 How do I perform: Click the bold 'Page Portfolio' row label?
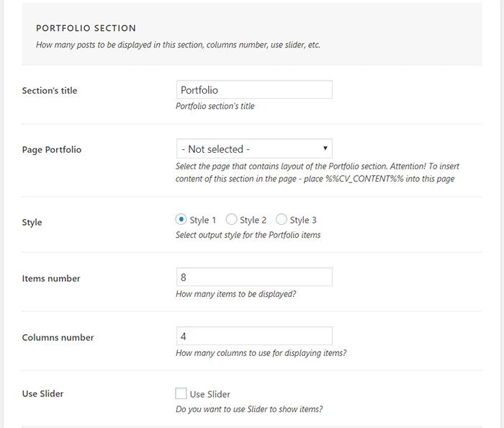(x=52, y=150)
